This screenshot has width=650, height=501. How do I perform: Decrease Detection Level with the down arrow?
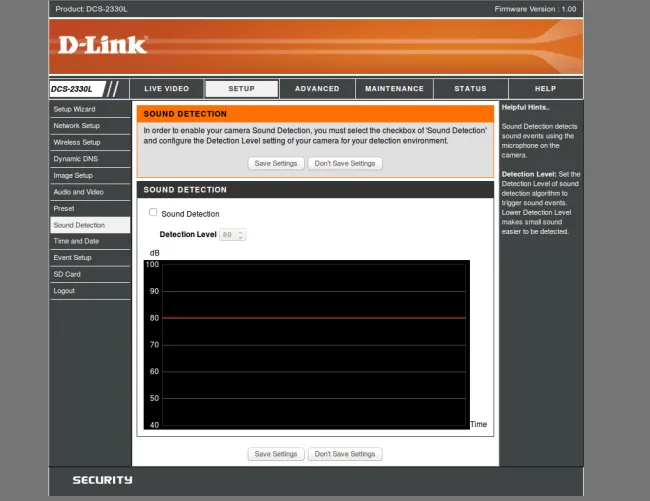click(x=240, y=237)
